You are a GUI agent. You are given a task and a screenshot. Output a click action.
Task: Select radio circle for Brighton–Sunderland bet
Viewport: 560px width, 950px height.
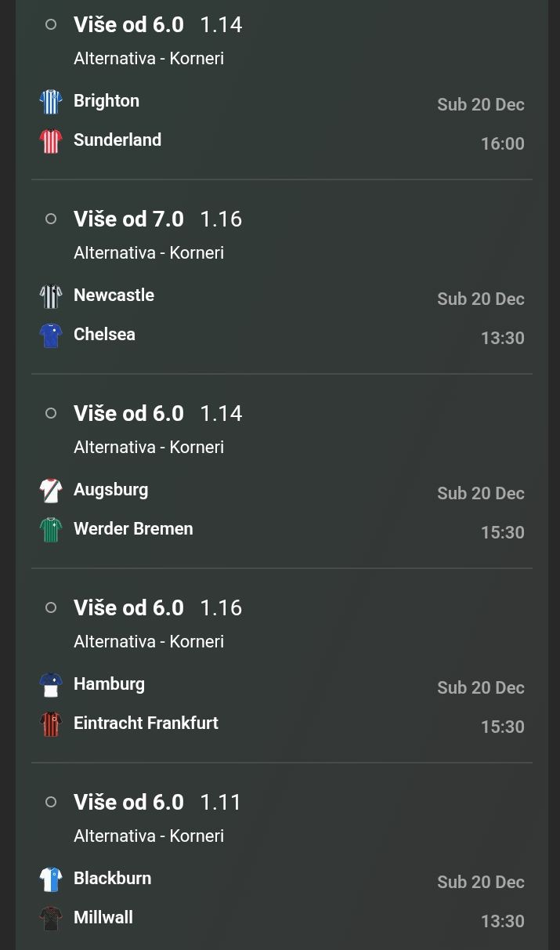[51, 24]
